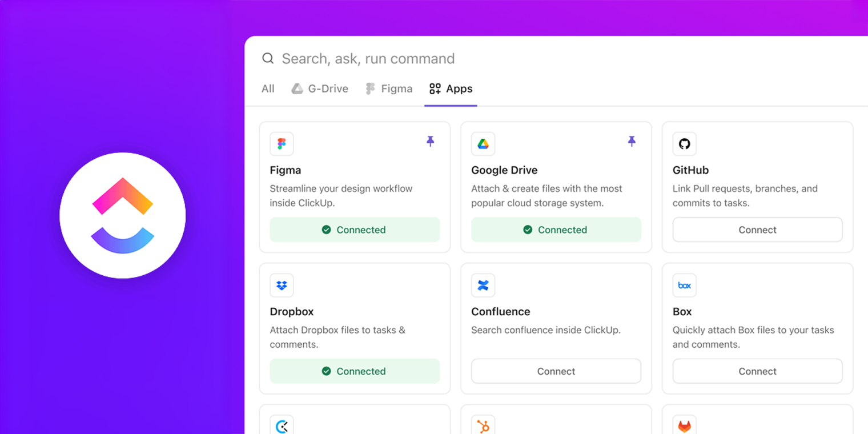Open the Apps tab
This screenshot has width=868, height=434.
pyautogui.click(x=451, y=89)
